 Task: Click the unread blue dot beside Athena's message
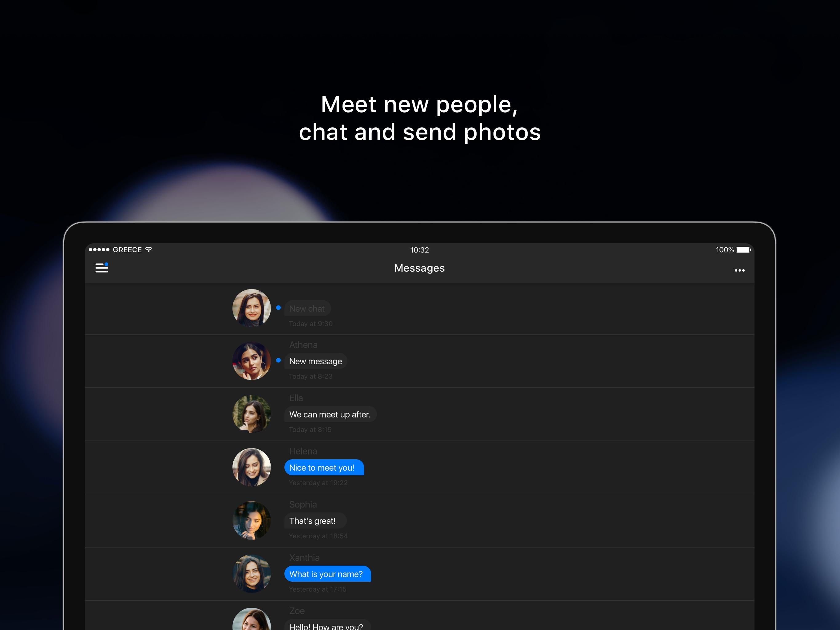(278, 360)
